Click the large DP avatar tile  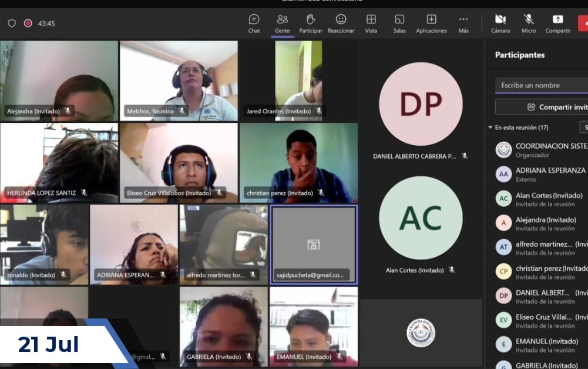point(421,104)
